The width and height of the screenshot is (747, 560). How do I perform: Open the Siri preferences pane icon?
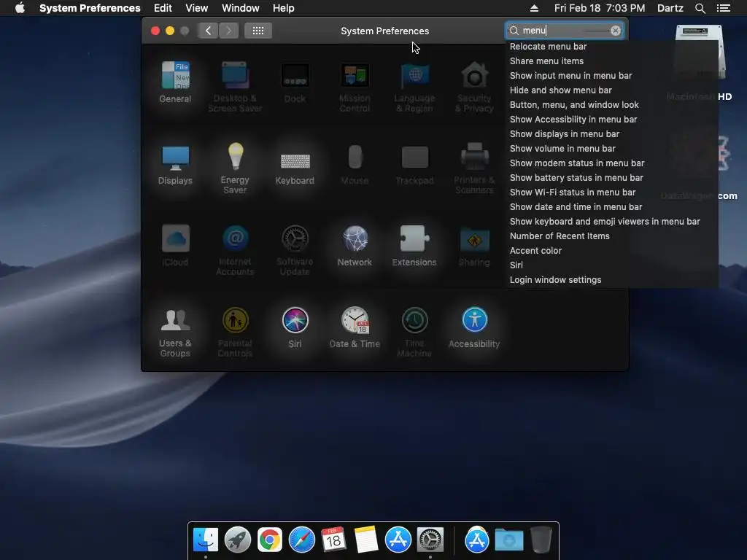[x=295, y=327]
